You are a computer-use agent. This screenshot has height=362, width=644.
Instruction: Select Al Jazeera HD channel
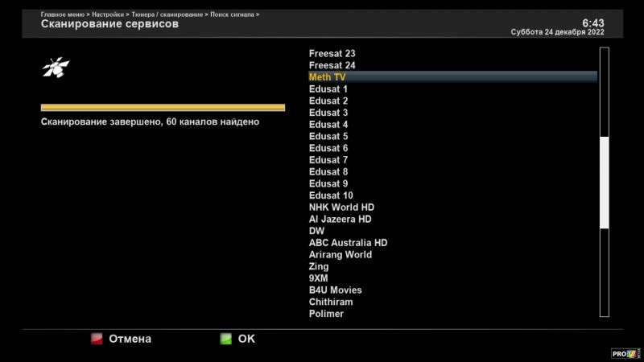340,219
